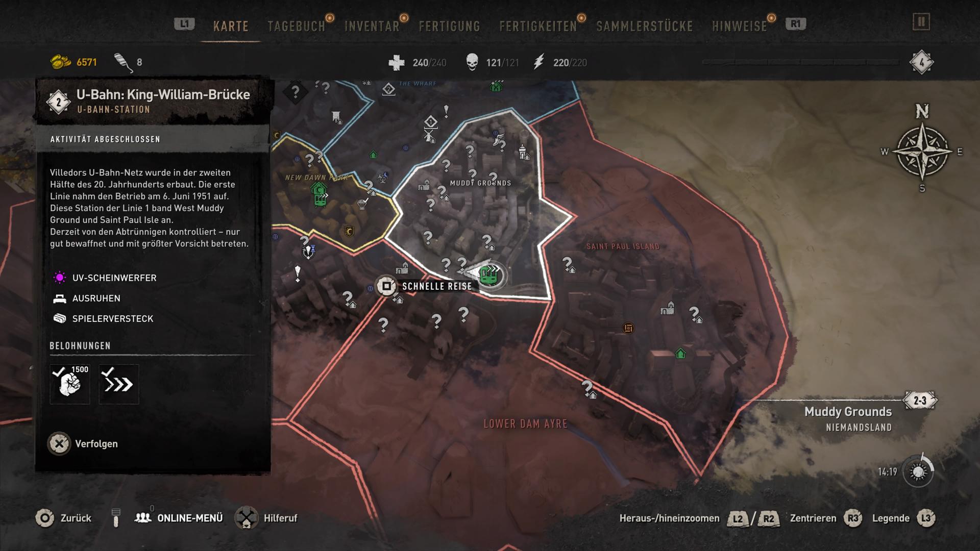
Task: Click the pause icon in the top right
Action: pyautogui.click(x=921, y=22)
